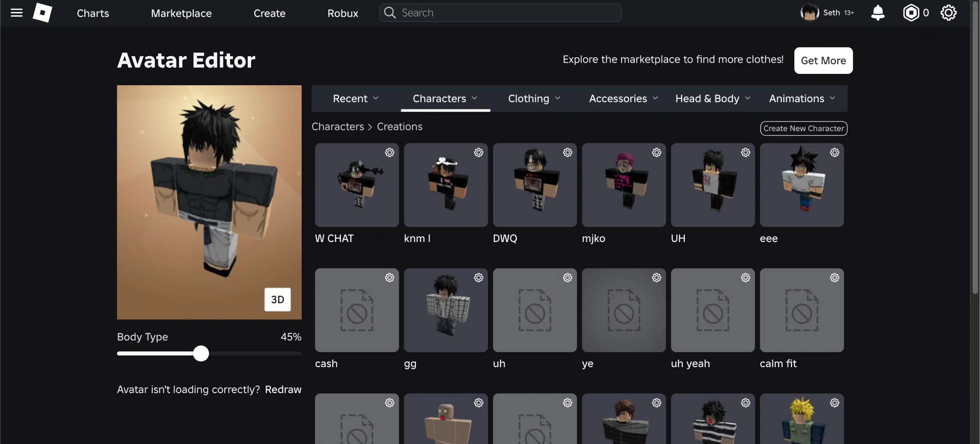Click the page vertical scrollbar

975,147
